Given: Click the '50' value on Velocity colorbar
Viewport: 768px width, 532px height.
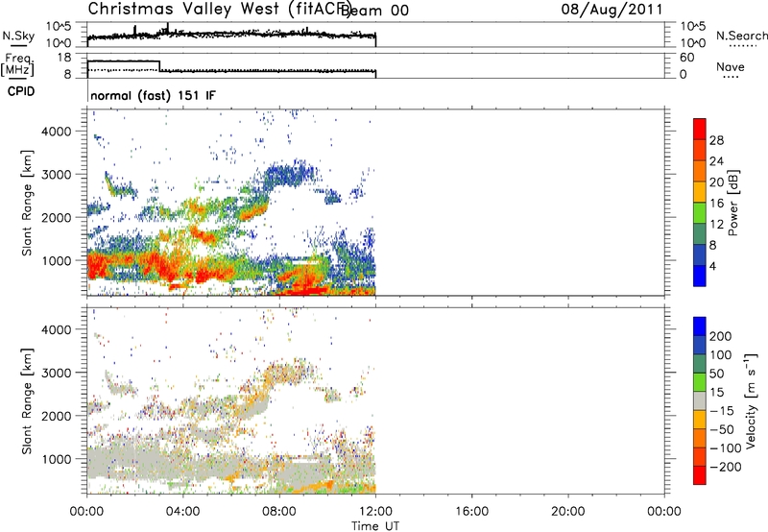Looking at the screenshot, I should [717, 374].
